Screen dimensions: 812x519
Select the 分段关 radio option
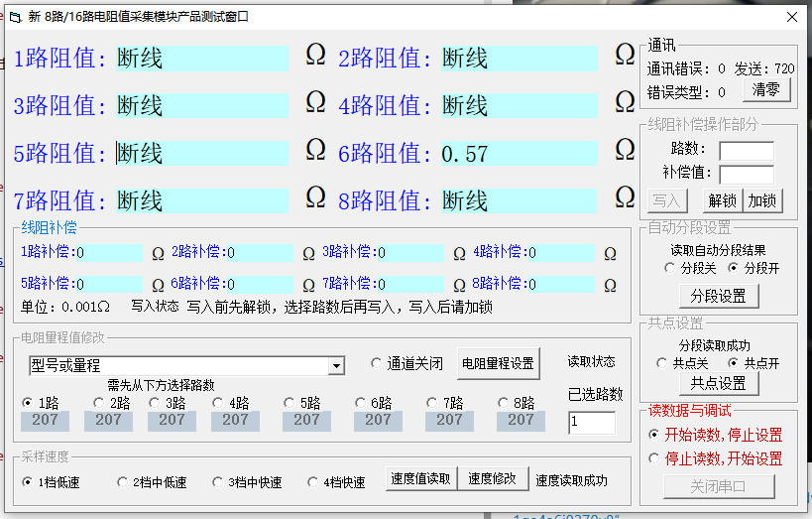pos(670,268)
